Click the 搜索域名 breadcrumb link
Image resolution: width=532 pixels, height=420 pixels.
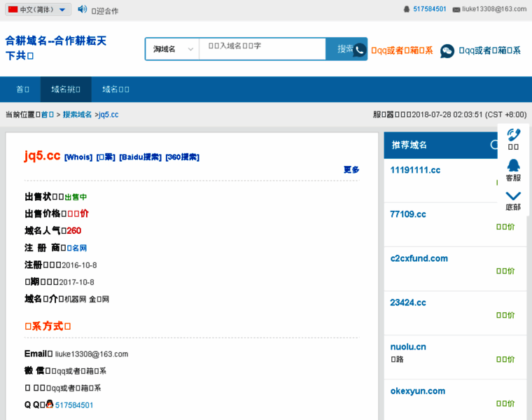coord(78,115)
